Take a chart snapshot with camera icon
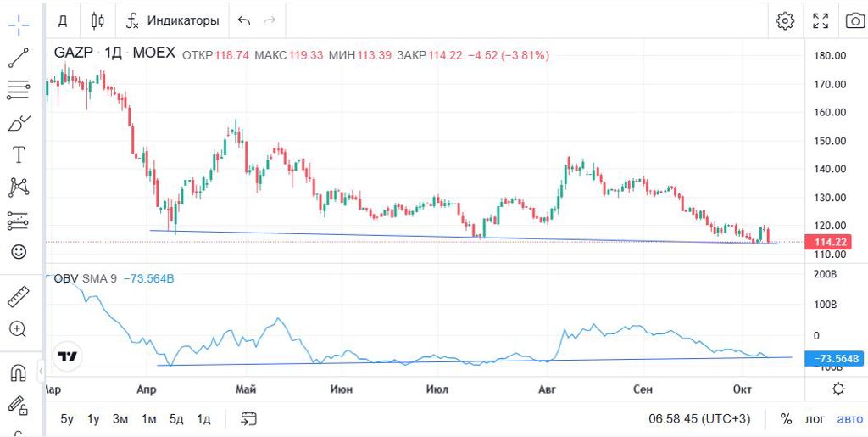The width and height of the screenshot is (868, 437). click(x=854, y=20)
